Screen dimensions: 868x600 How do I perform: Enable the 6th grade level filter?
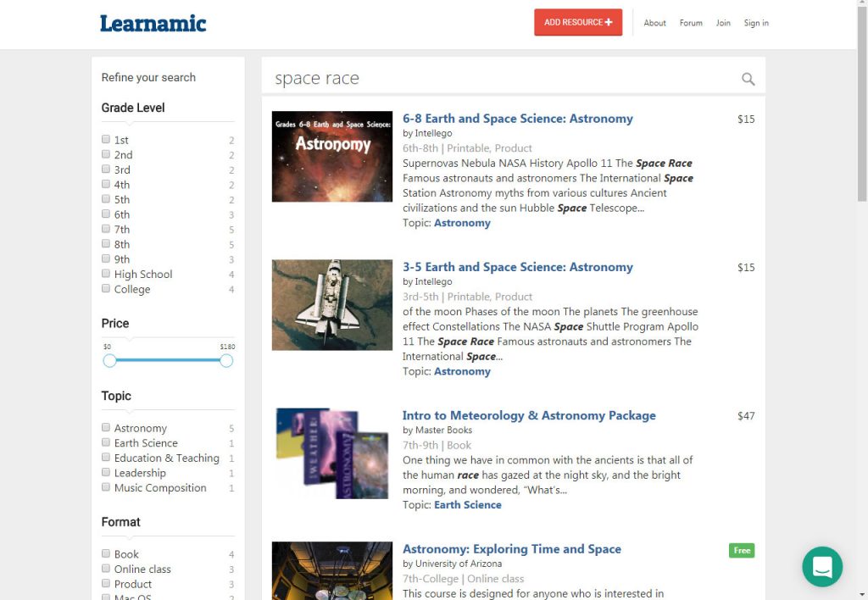pos(106,214)
